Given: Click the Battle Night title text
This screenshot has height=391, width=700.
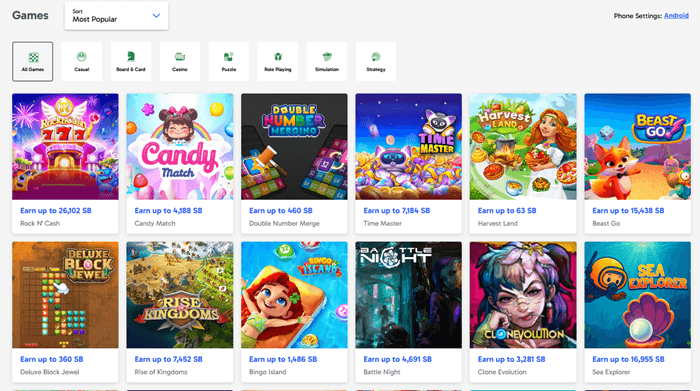Looking at the screenshot, I should [x=382, y=372].
